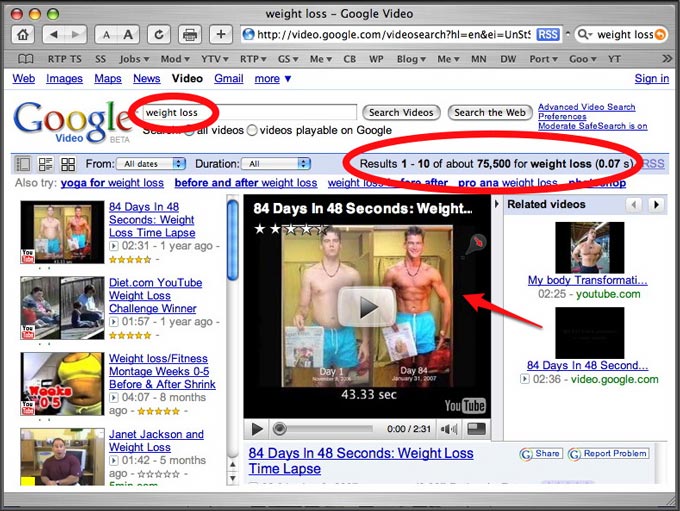
Task: Open Advanced Video Search
Action: pyautogui.click(x=586, y=107)
